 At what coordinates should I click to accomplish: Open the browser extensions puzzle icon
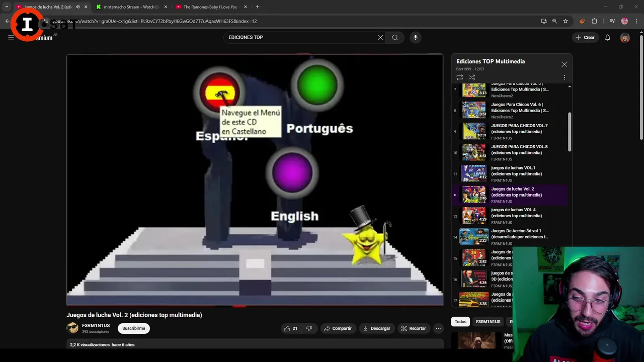(594, 21)
